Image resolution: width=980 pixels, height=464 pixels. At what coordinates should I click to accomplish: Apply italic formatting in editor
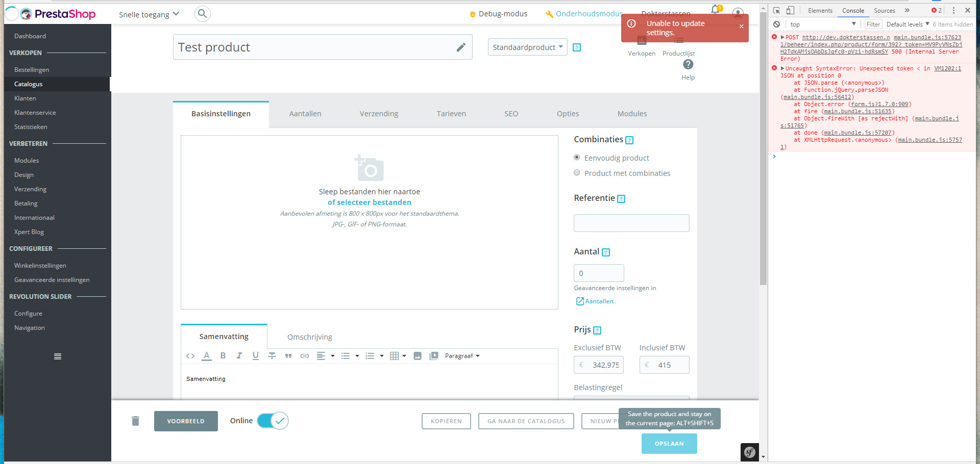pyautogui.click(x=239, y=356)
